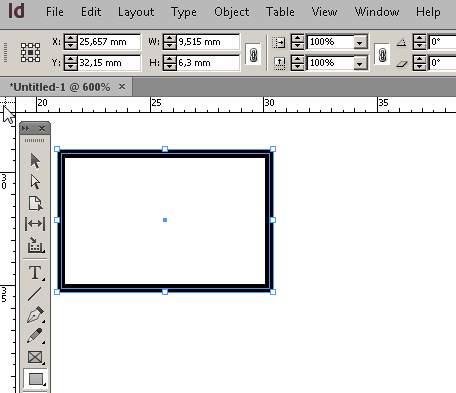This screenshot has height=393, width=456.
Task: Click the Scale Y percentage stepper arrows
Action: [297, 63]
